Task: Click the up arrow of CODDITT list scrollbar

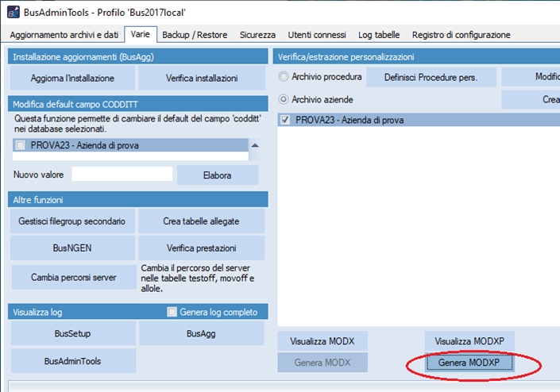Action: click(255, 145)
